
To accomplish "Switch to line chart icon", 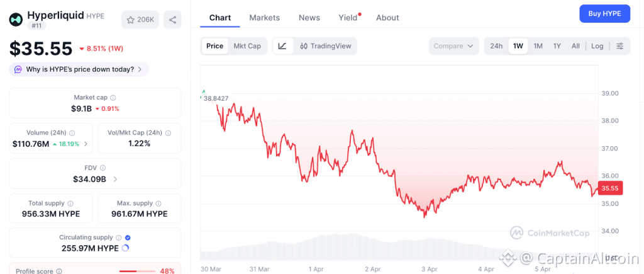I will pos(283,46).
